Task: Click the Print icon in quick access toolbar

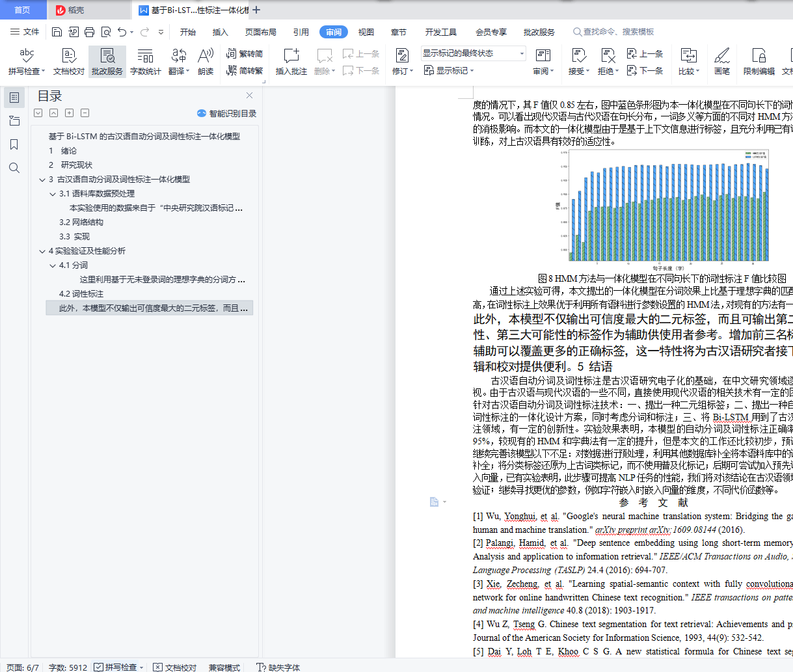Action: click(89, 32)
